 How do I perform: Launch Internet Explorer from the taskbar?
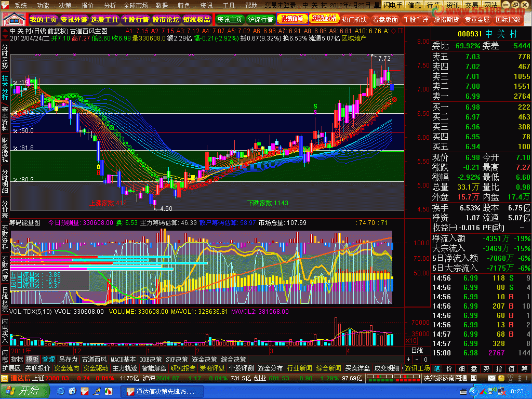tap(61, 392)
